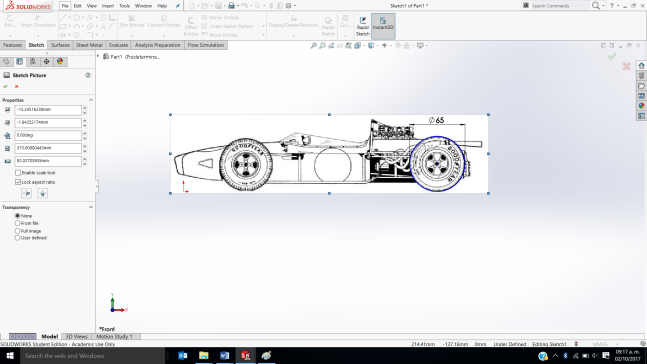This screenshot has height=364, width=647.
Task: Expand the Part1 feature tree node
Action: 98,56
